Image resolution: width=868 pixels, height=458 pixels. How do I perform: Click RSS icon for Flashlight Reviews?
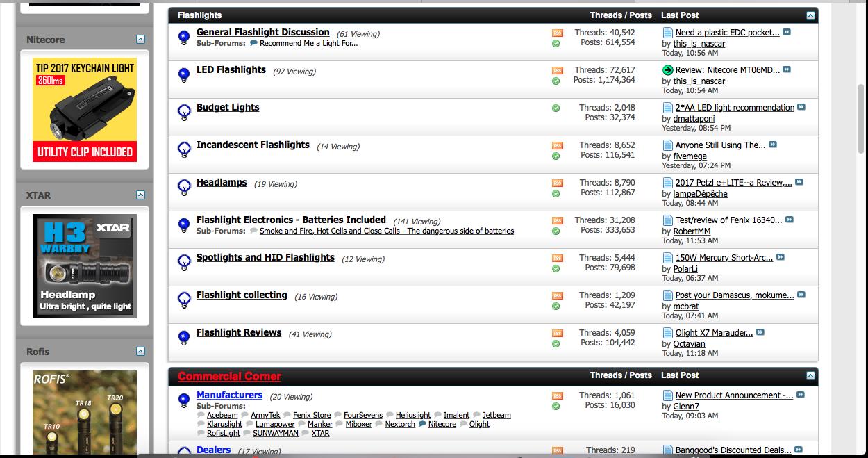(557, 333)
